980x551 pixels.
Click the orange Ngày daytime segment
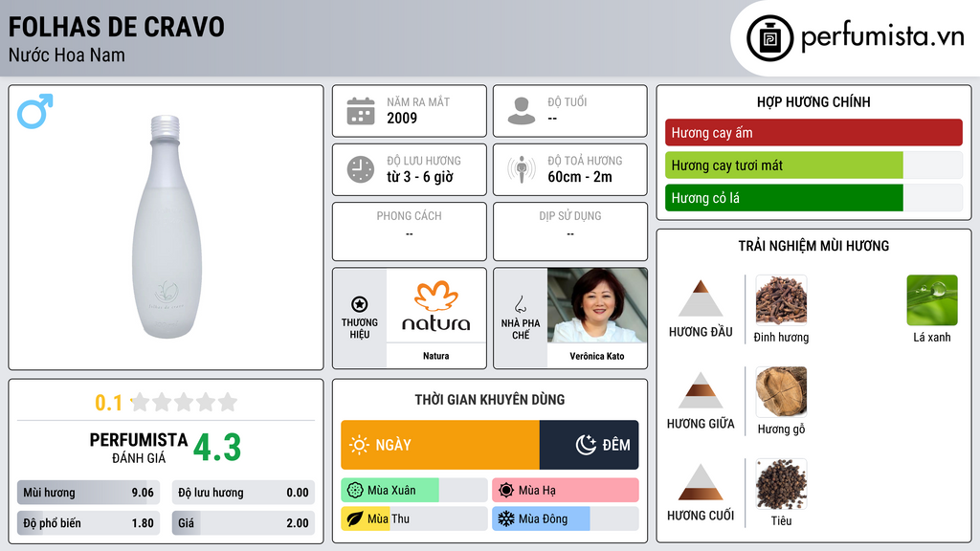tap(440, 445)
